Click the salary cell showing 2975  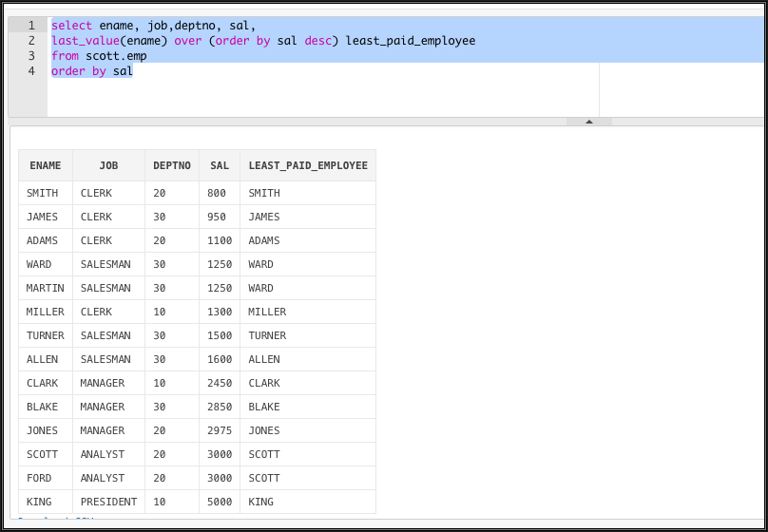tap(219, 430)
